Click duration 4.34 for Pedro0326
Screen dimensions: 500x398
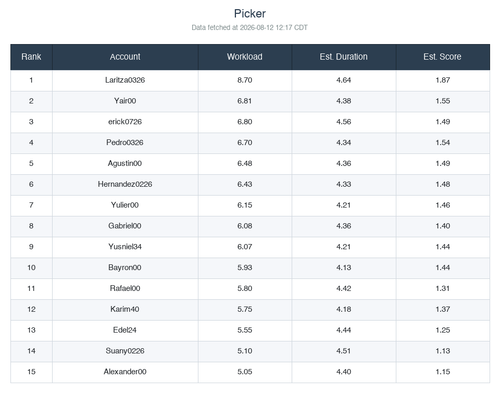click(344, 143)
